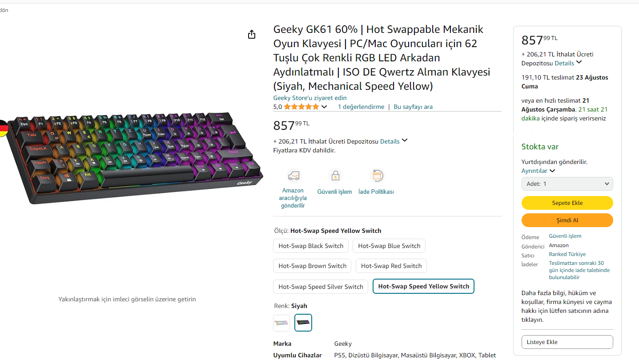Select Hot-Swap Black Switch option
The image size is (639, 364).
(311, 246)
